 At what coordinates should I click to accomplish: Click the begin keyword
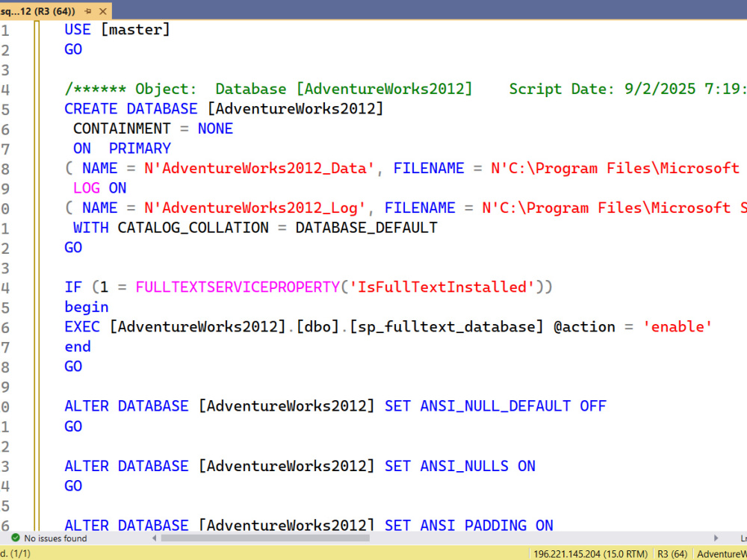(86, 307)
